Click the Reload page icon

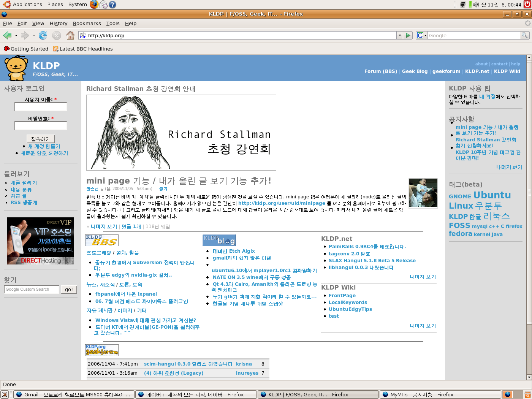pos(43,35)
